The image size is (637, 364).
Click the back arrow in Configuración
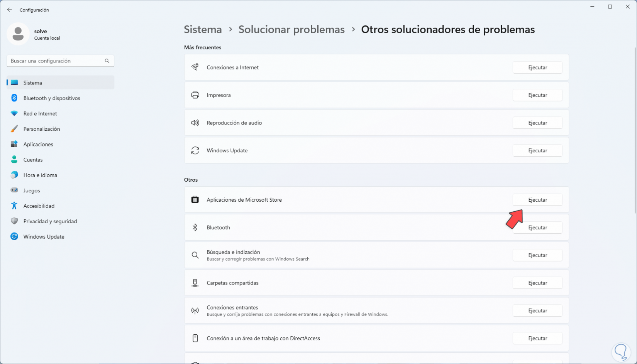pyautogui.click(x=10, y=10)
